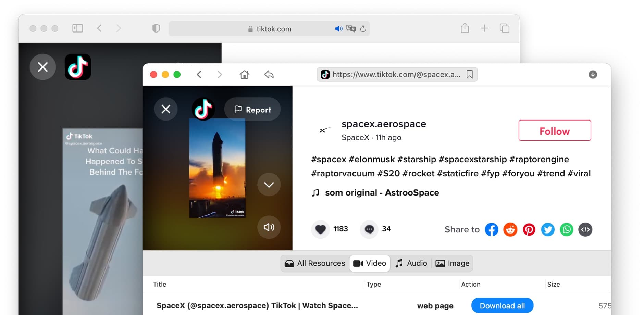Like the video with heart icon

(x=320, y=229)
